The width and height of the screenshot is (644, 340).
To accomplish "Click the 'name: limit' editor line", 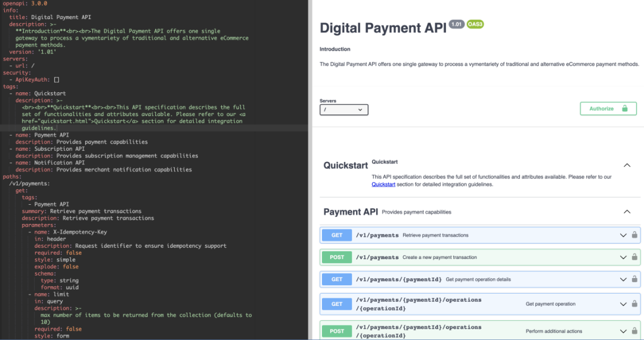I will pyautogui.click(x=49, y=295).
